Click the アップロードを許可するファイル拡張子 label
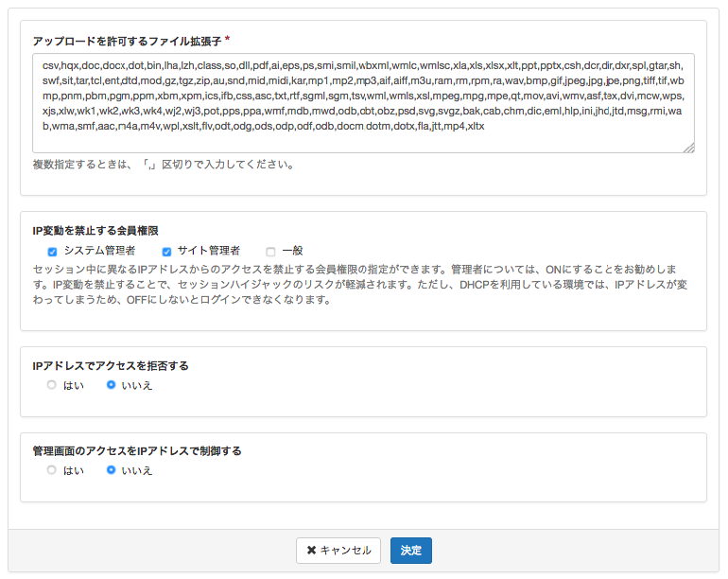The image size is (728, 579). point(126,43)
